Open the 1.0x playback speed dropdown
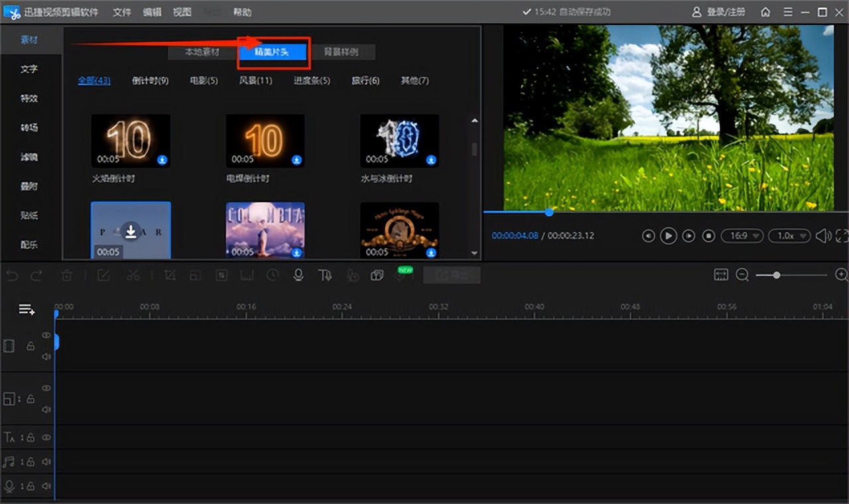Screen dimensions: 849x504 (x=789, y=235)
